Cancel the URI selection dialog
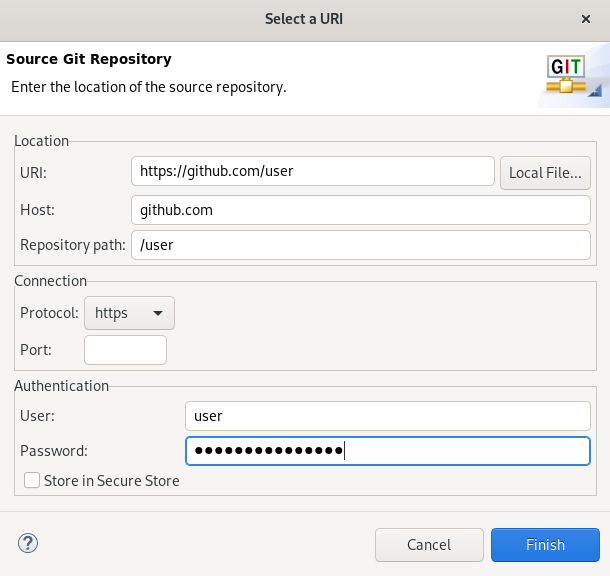The height and width of the screenshot is (576, 610). pos(428,545)
